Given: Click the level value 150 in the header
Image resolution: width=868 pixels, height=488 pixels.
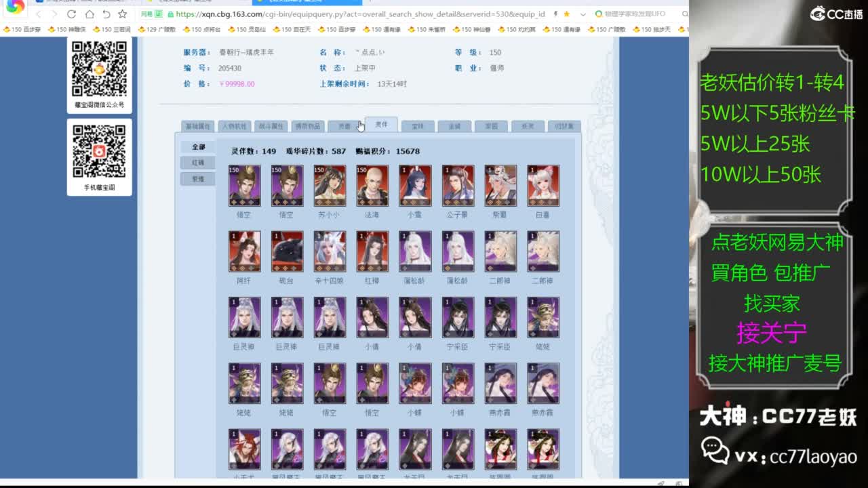Looking at the screenshot, I should (x=495, y=52).
